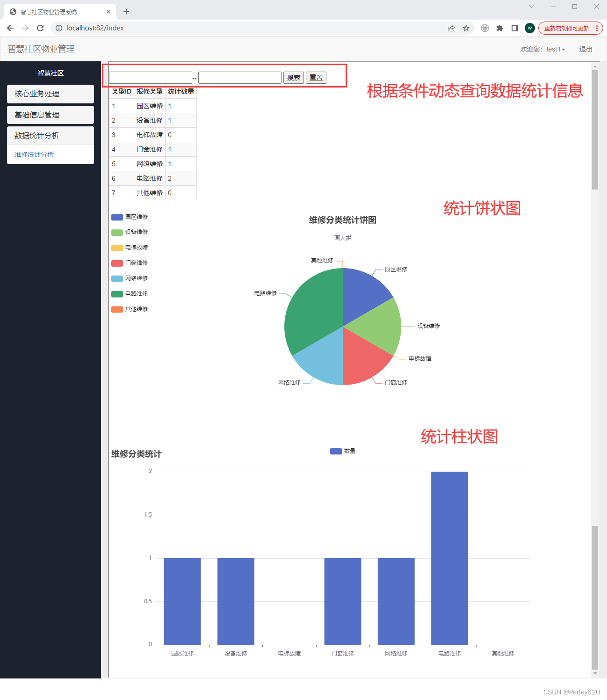Click the blue 园区维修 pie slice
This screenshot has height=700, width=607.
pyautogui.click(x=362, y=292)
